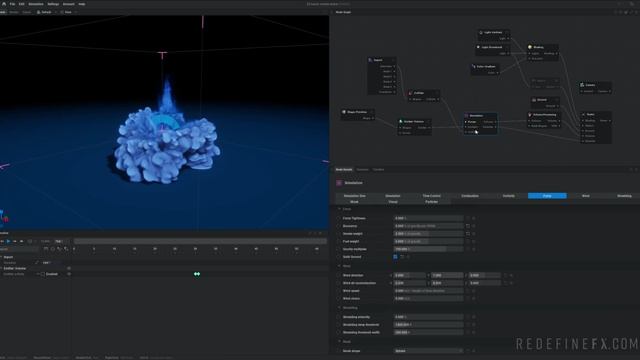Open the File menu
640x360 pixels.
pos(13,4)
